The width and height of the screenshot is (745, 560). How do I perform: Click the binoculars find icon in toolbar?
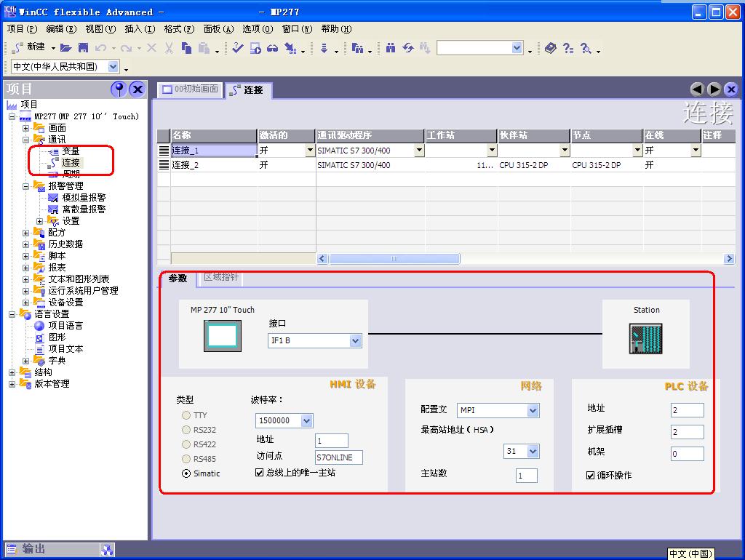391,48
